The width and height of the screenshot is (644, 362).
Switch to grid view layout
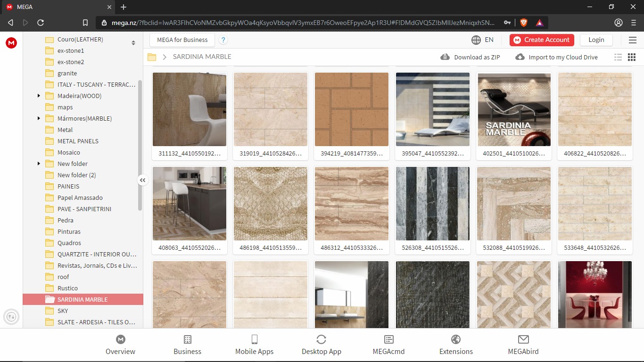click(631, 57)
